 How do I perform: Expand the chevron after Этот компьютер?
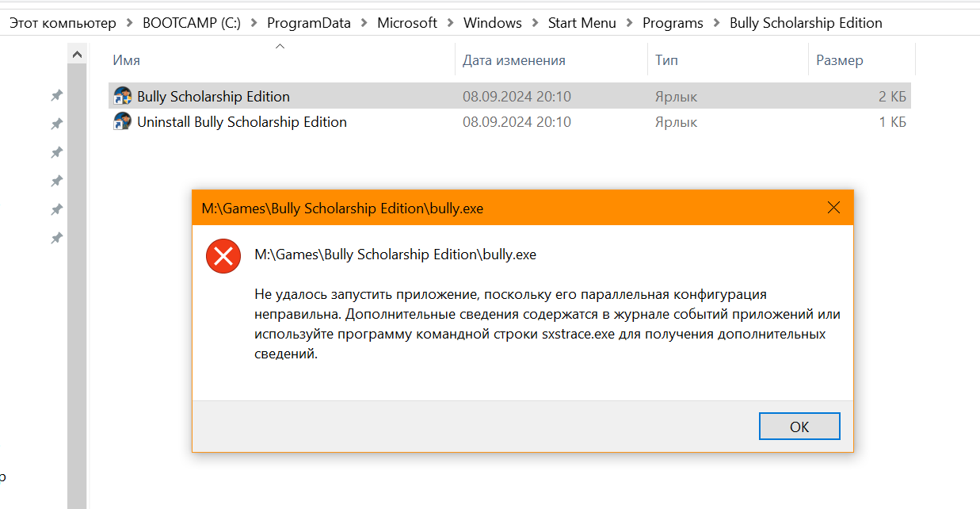tap(130, 23)
